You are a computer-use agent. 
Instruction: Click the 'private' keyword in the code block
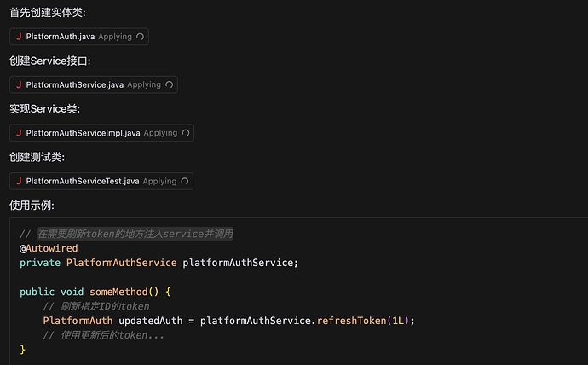pos(40,263)
